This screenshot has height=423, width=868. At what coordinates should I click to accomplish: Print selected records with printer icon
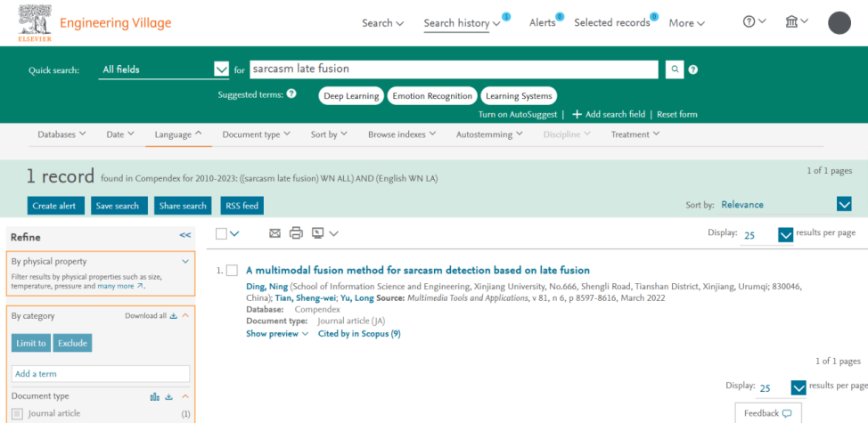click(x=296, y=233)
